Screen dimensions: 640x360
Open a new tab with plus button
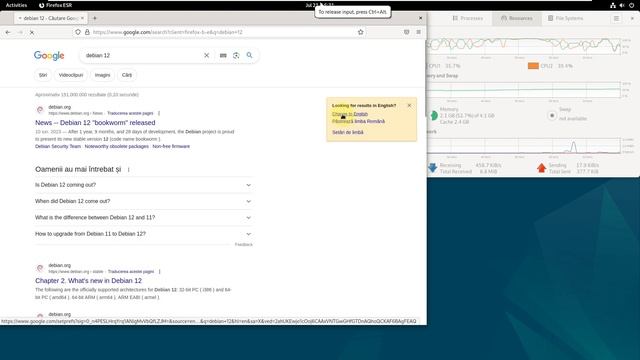(x=95, y=18)
